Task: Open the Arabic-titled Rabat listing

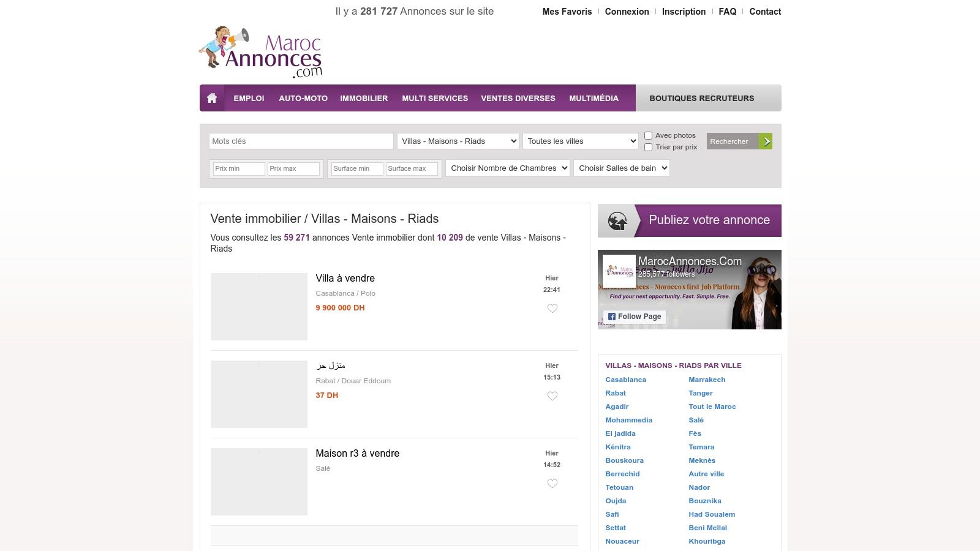Action: 331,365
